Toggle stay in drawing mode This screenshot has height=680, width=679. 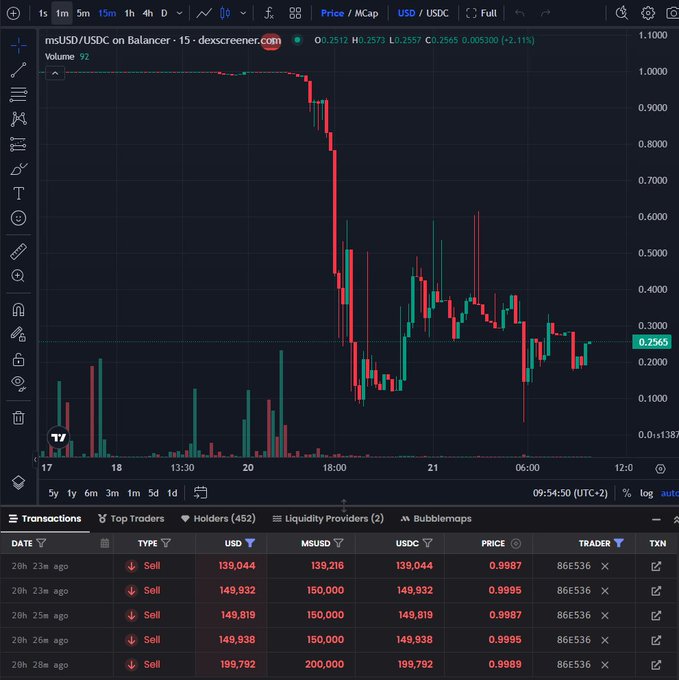pos(18,334)
